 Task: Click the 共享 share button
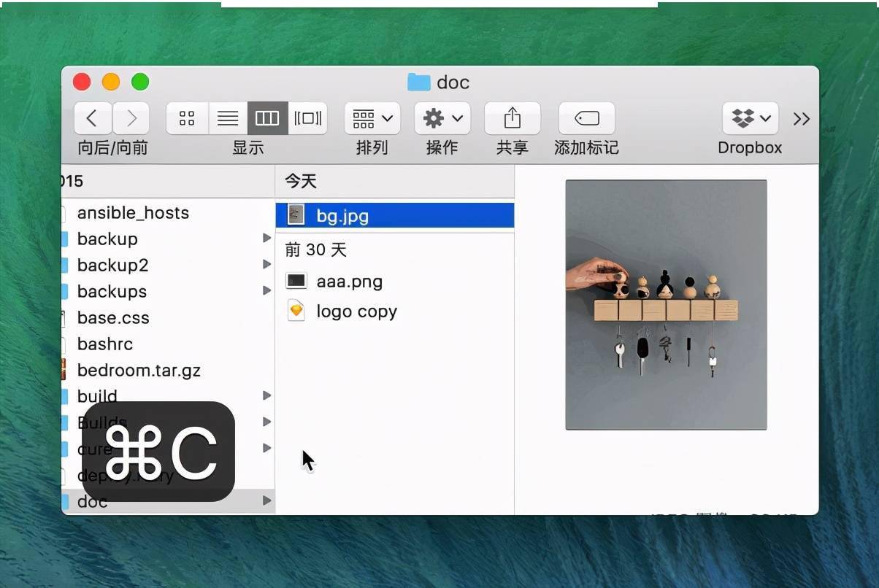(x=513, y=118)
